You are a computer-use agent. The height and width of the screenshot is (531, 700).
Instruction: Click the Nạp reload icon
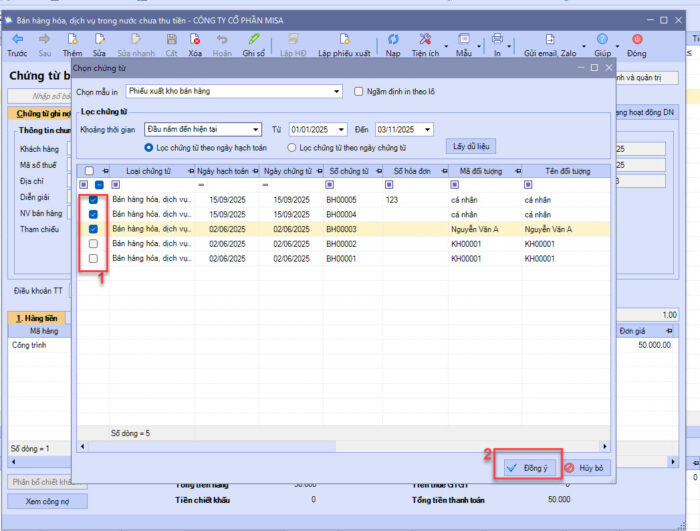393,38
